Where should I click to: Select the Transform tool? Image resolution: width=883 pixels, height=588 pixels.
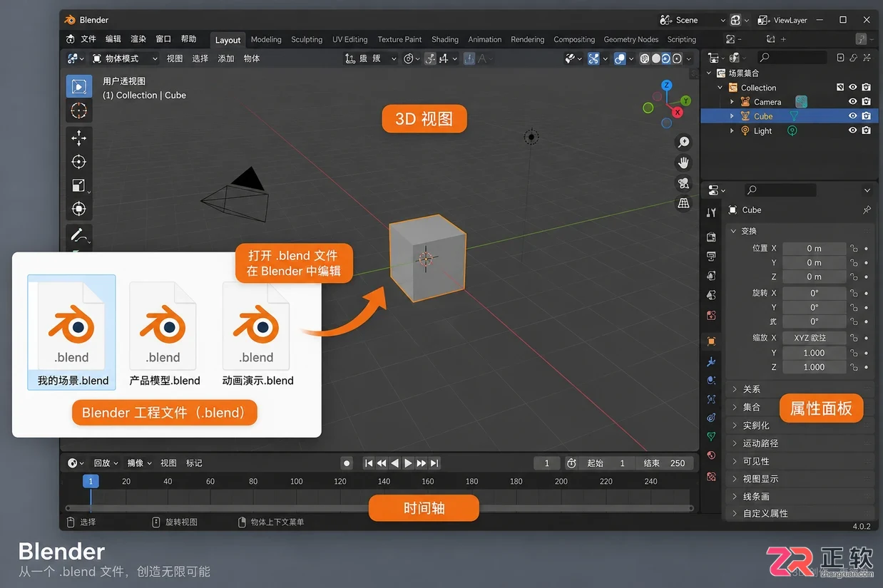79,209
